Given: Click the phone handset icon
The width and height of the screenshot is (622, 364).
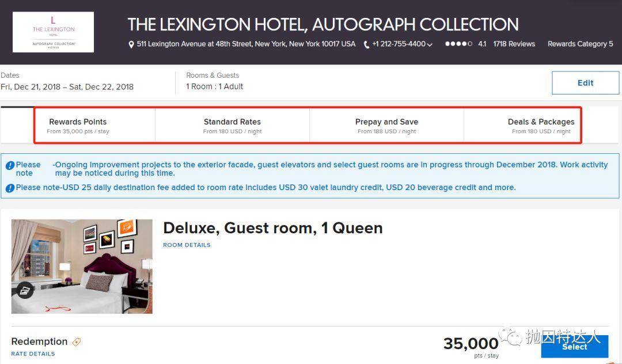Looking at the screenshot, I should coord(366,44).
